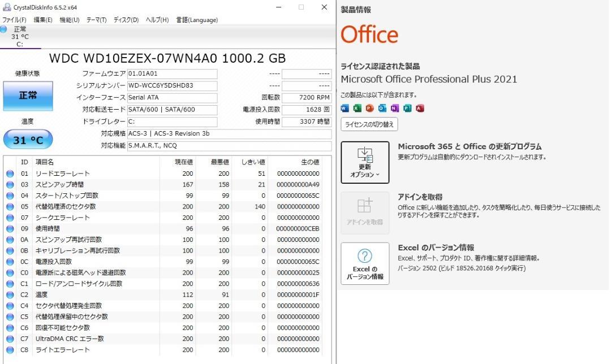Click status orb for 温度 row C2

click(x=10, y=295)
